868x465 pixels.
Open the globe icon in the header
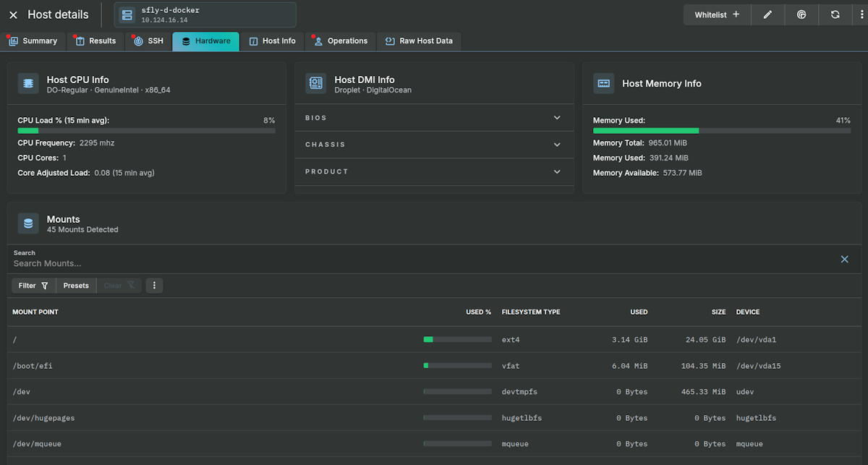click(801, 14)
